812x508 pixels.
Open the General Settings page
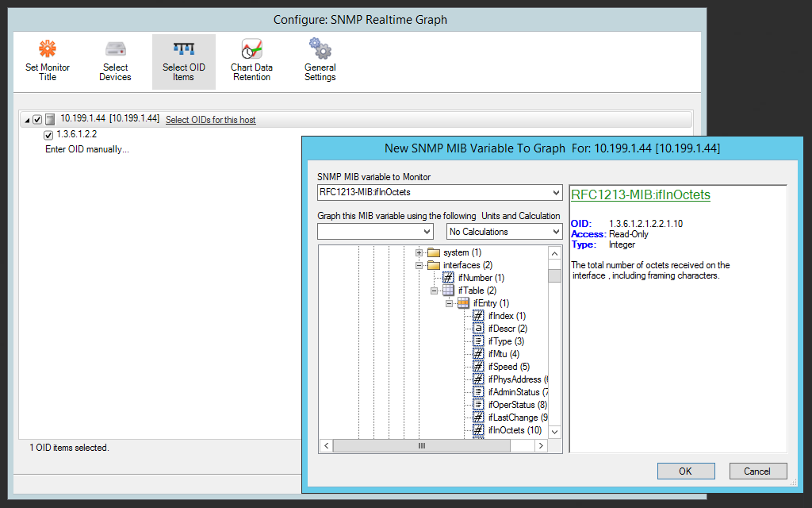click(320, 60)
